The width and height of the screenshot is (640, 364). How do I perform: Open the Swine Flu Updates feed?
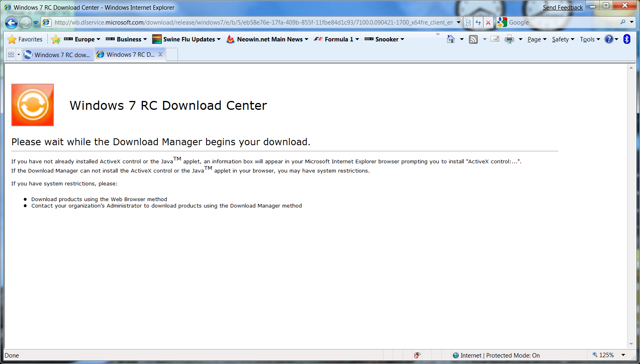pyautogui.click(x=187, y=39)
